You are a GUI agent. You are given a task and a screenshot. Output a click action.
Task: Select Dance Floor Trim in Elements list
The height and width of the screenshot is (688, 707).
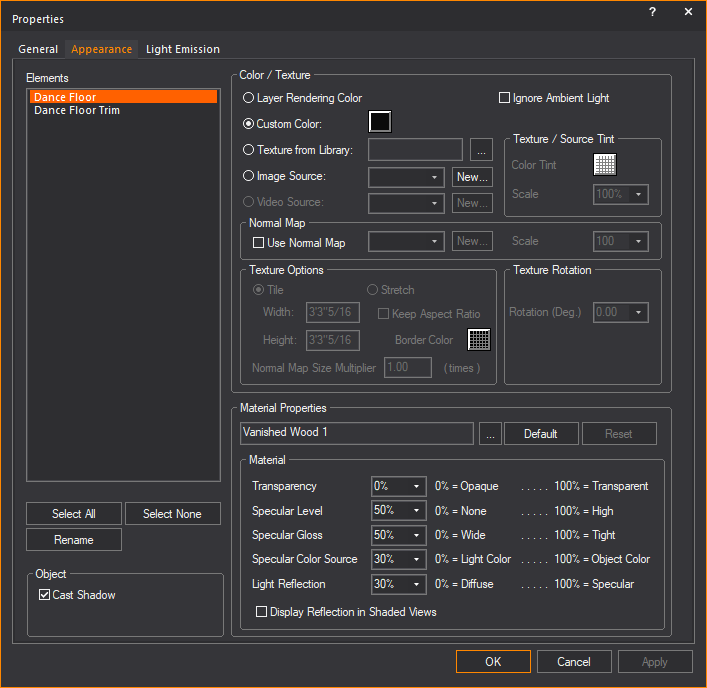(77, 110)
